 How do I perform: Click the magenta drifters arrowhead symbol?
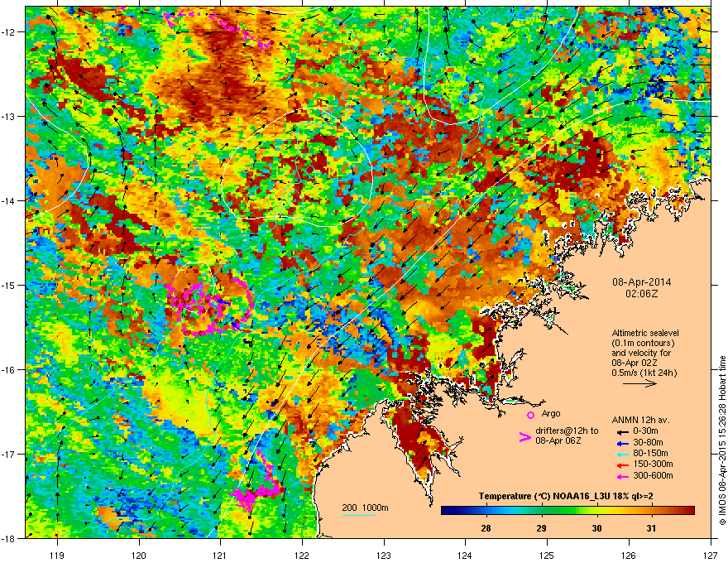click(x=524, y=436)
